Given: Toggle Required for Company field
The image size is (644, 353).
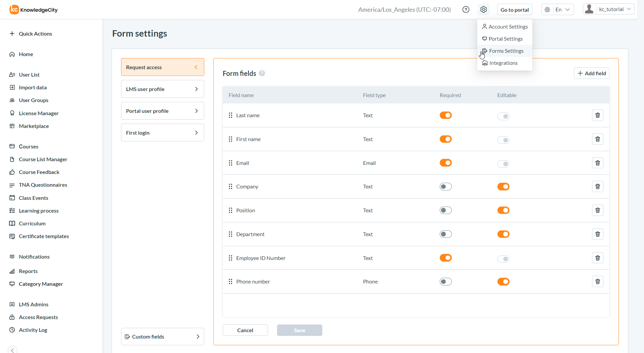Looking at the screenshot, I should (x=445, y=186).
